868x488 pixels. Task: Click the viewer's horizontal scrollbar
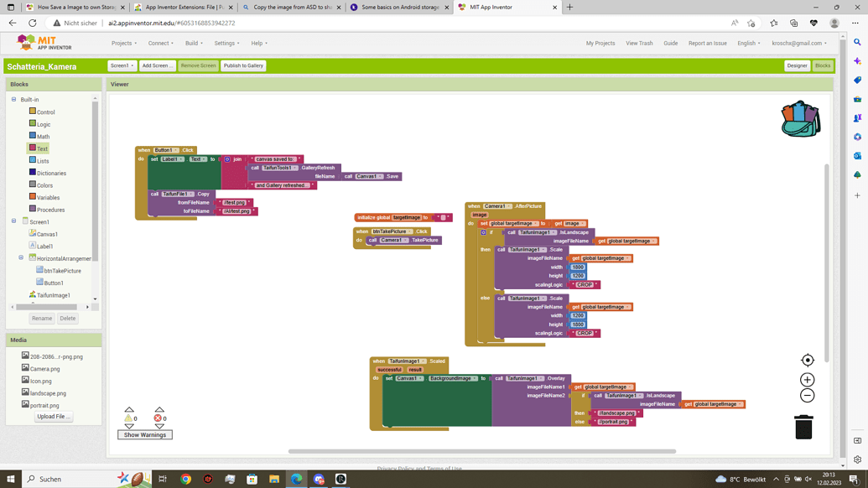tap(481, 451)
